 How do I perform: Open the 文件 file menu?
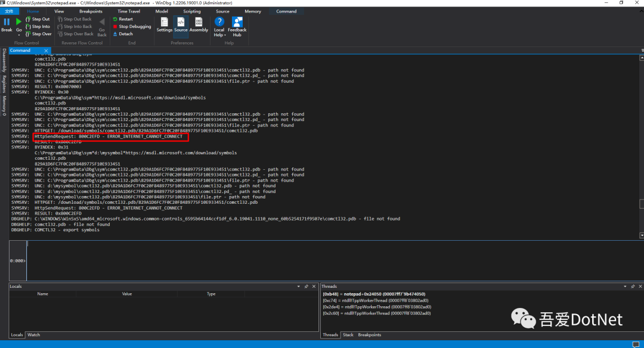point(9,11)
